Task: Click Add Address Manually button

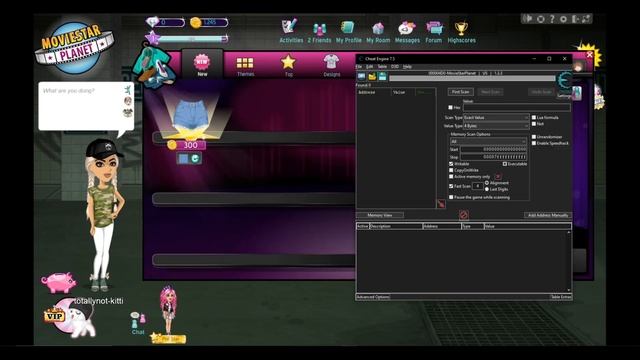Action: click(548, 215)
